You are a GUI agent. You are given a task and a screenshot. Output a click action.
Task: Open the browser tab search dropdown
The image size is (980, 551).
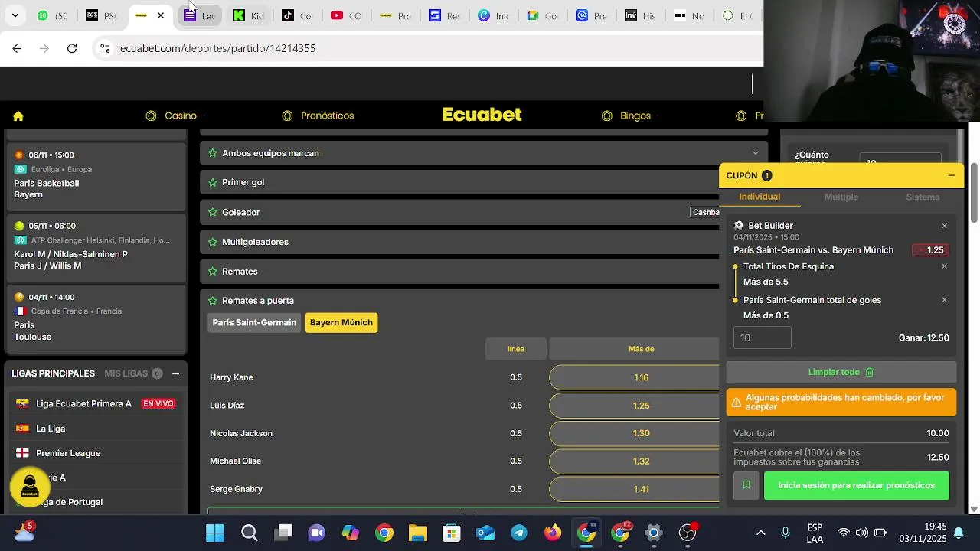tap(15, 15)
